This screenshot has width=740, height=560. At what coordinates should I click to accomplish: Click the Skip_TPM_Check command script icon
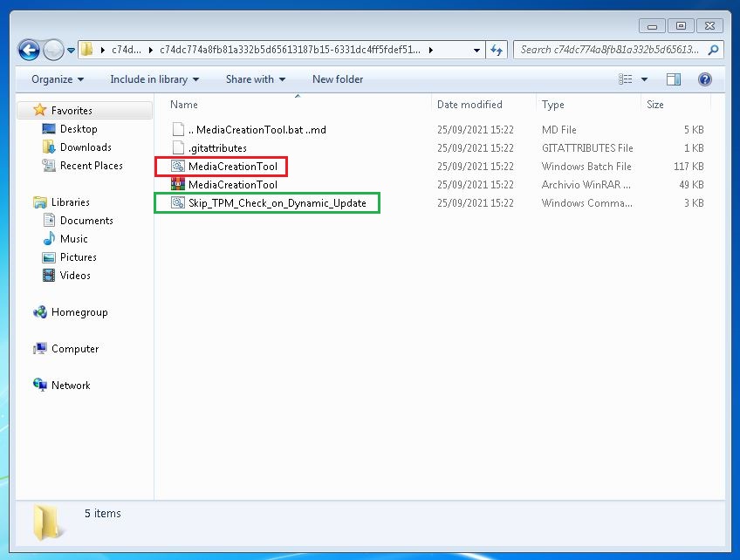point(178,203)
